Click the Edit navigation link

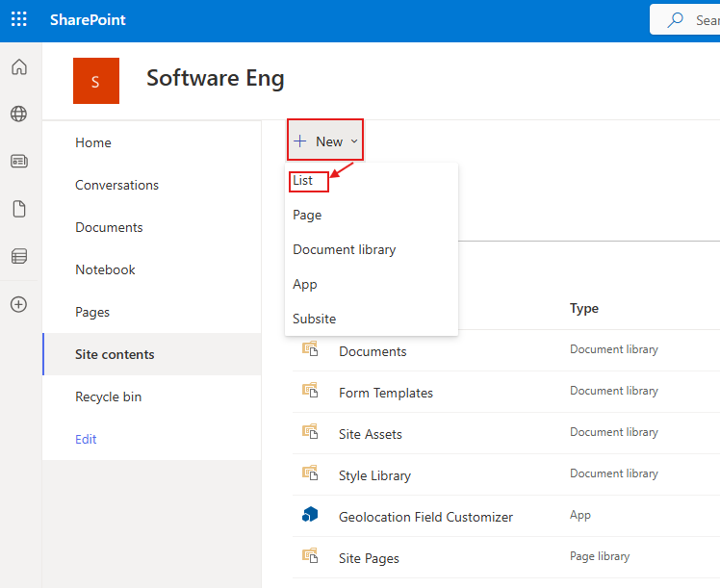[86, 439]
